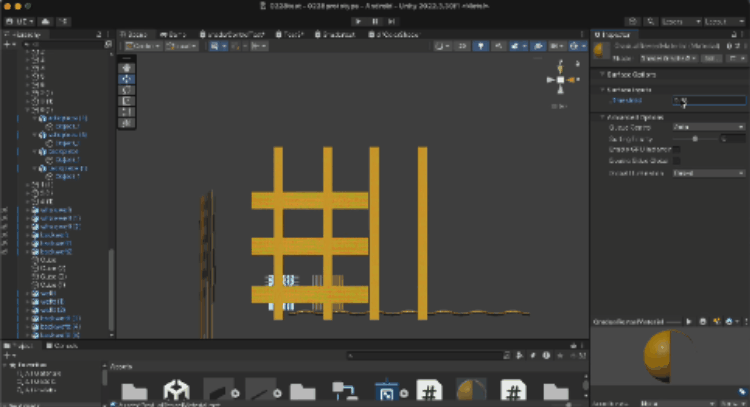Toggle Enable GPU Instancing checkbox

676,150
